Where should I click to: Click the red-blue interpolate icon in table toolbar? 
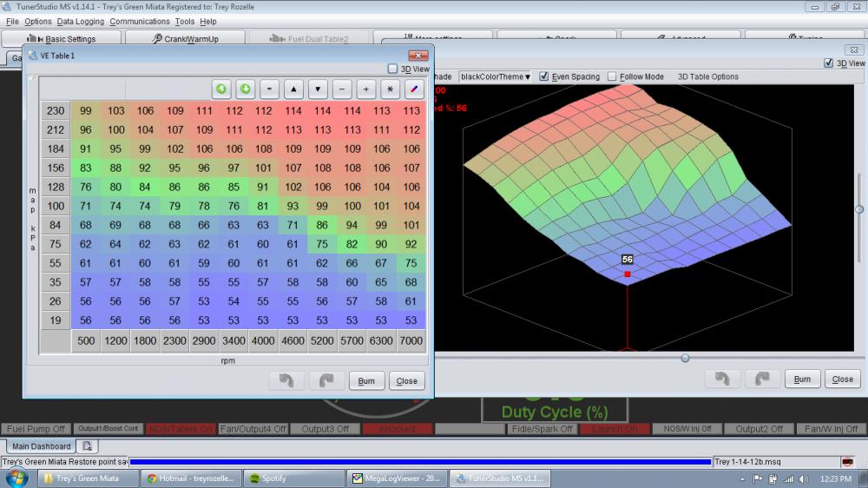pyautogui.click(x=414, y=89)
